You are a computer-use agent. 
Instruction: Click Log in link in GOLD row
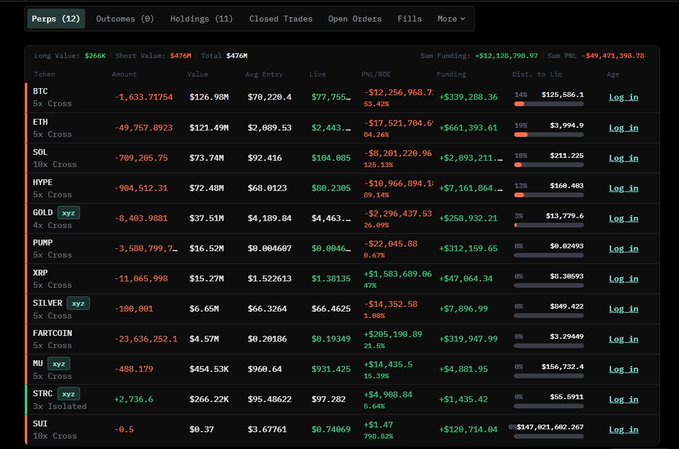click(x=624, y=218)
